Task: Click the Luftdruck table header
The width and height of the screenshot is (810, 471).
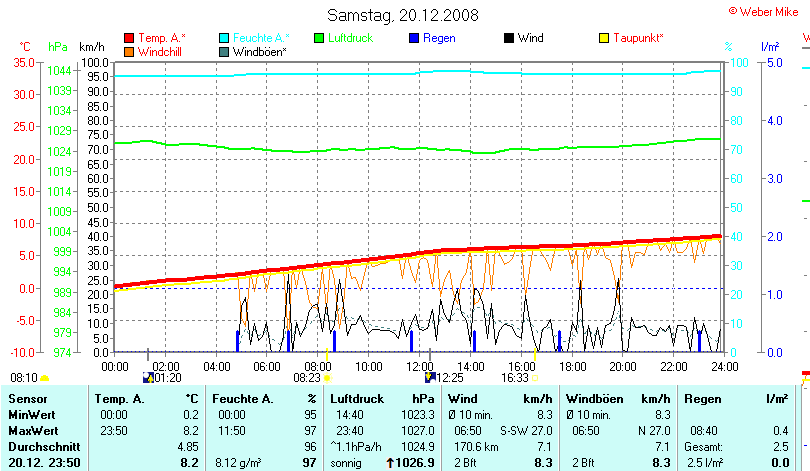Action: point(357,399)
